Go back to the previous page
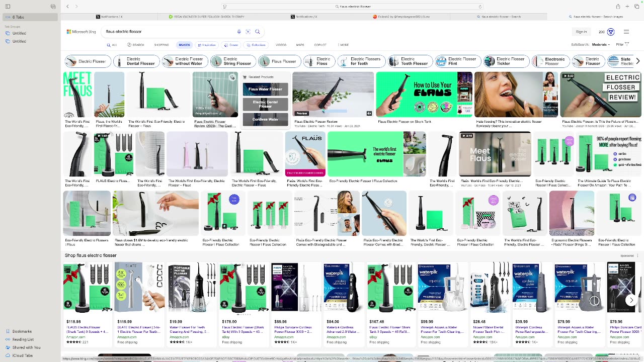This screenshot has width=644, height=362. 68,7
